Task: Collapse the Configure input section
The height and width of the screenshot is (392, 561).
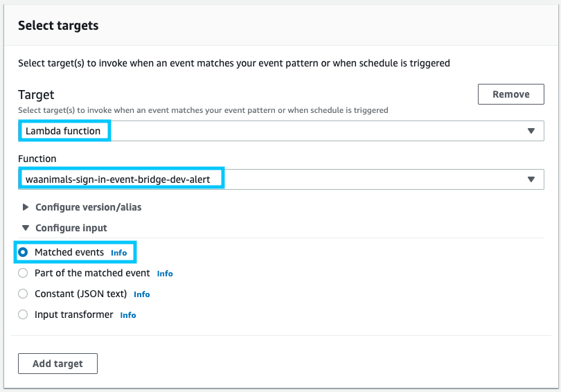Action: click(x=26, y=228)
